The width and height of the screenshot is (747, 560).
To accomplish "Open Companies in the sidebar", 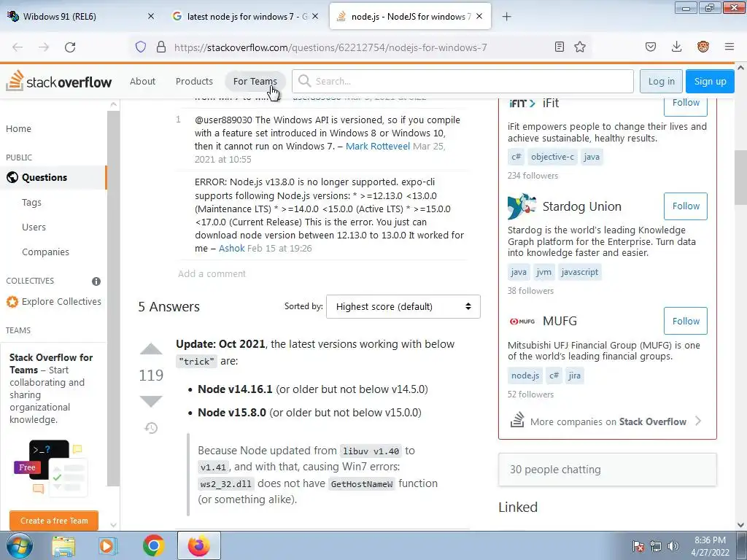I will (45, 252).
